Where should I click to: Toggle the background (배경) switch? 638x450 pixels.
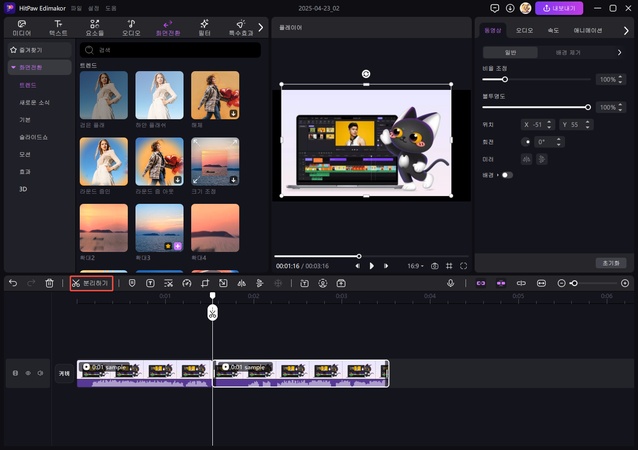coord(506,175)
